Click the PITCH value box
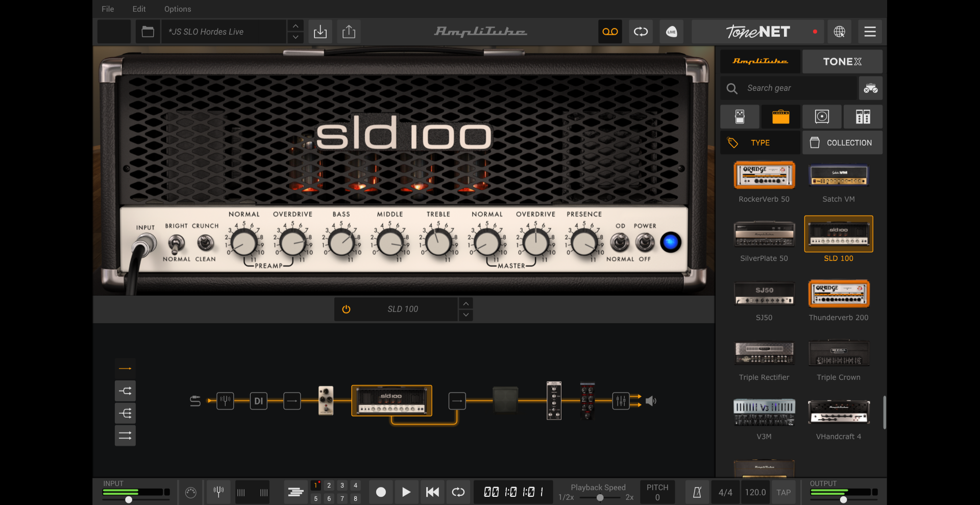 pos(657,492)
